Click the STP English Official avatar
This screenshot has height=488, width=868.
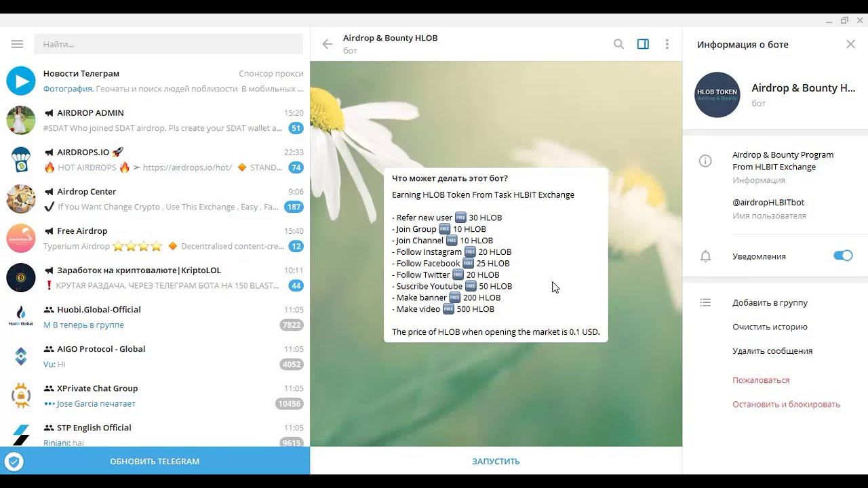pos(21,434)
